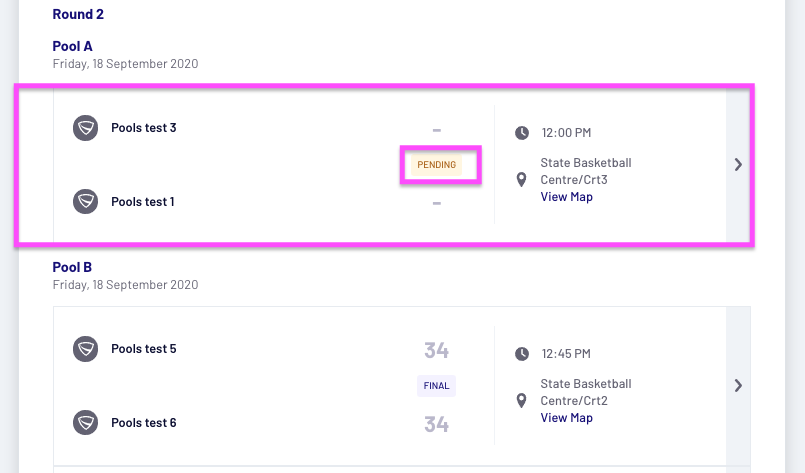Select Pools test 6 team name
Screen dimensions: 805x473
pos(144,423)
